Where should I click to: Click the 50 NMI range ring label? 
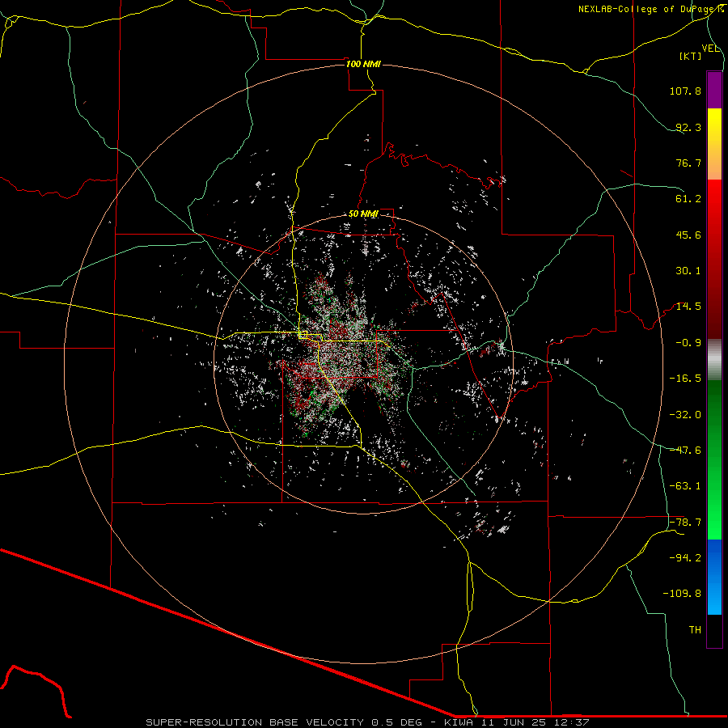363,214
